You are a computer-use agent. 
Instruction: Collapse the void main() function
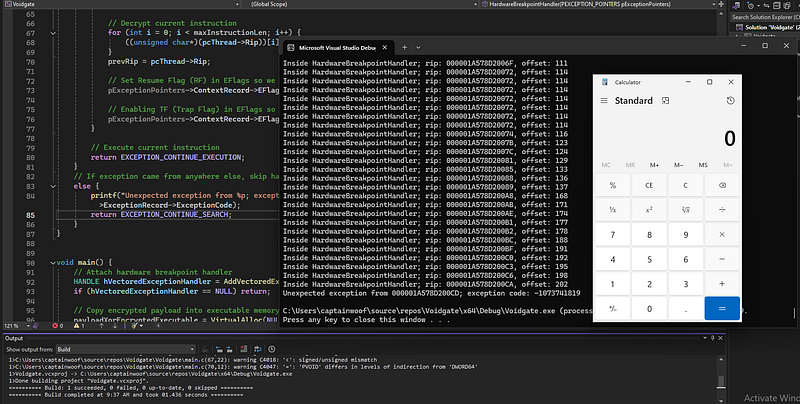click(x=51, y=261)
